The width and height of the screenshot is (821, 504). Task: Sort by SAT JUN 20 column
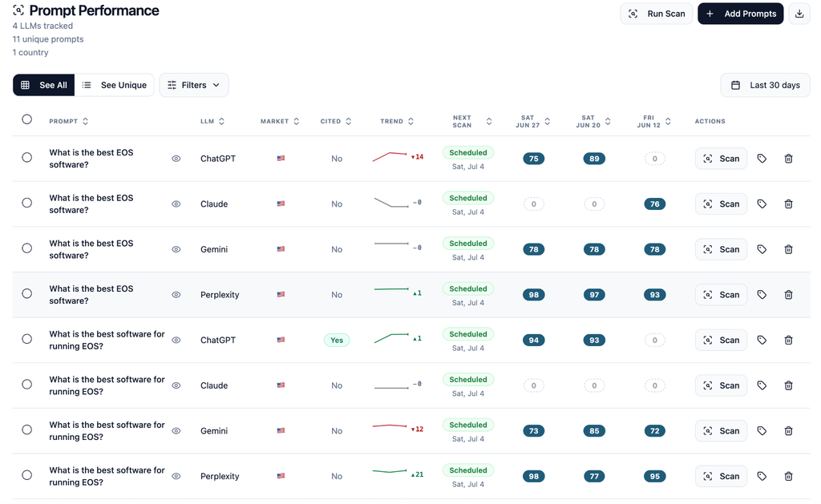[x=593, y=122]
